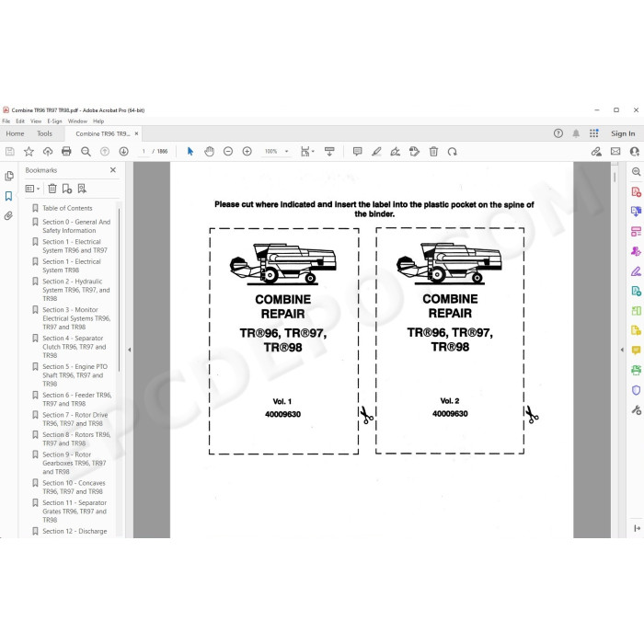Click the Bookmarks panel scrollbar
Viewport: 644px width, 644px height.
(x=119, y=290)
